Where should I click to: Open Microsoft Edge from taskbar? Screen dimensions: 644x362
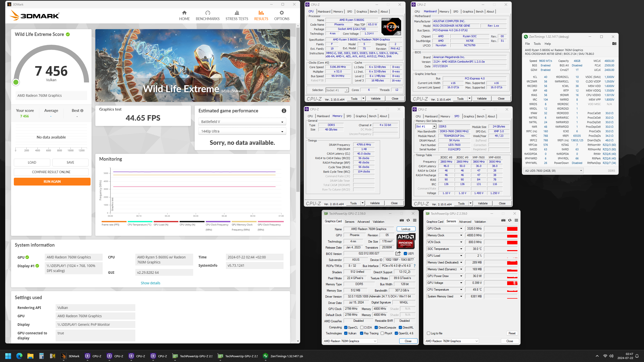(x=19, y=356)
